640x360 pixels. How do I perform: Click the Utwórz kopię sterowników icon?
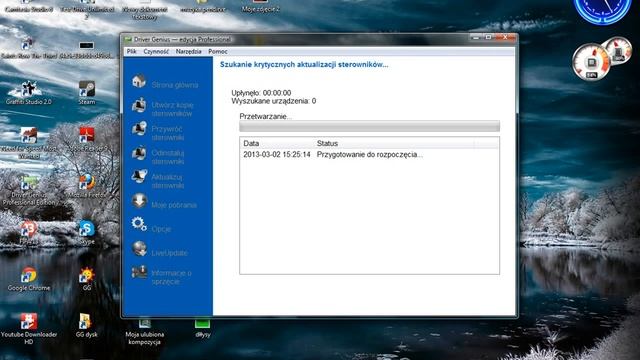[x=139, y=105]
